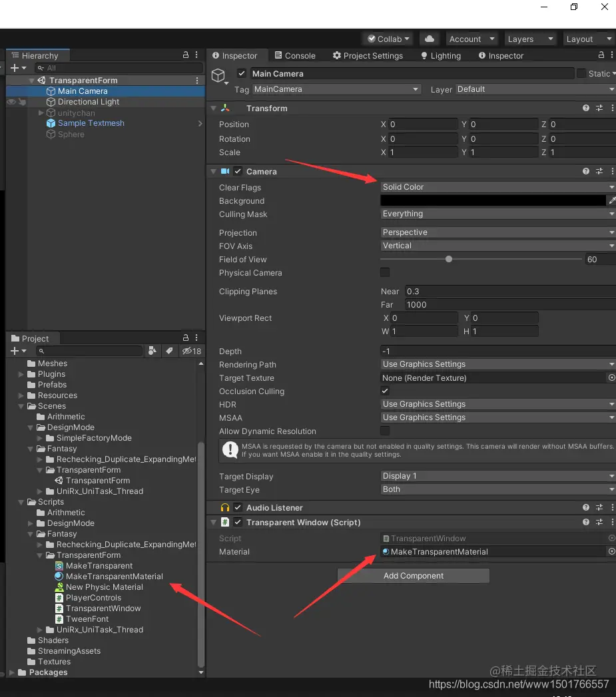Open Transform component help icon
The width and height of the screenshot is (616, 697).
pyautogui.click(x=586, y=108)
